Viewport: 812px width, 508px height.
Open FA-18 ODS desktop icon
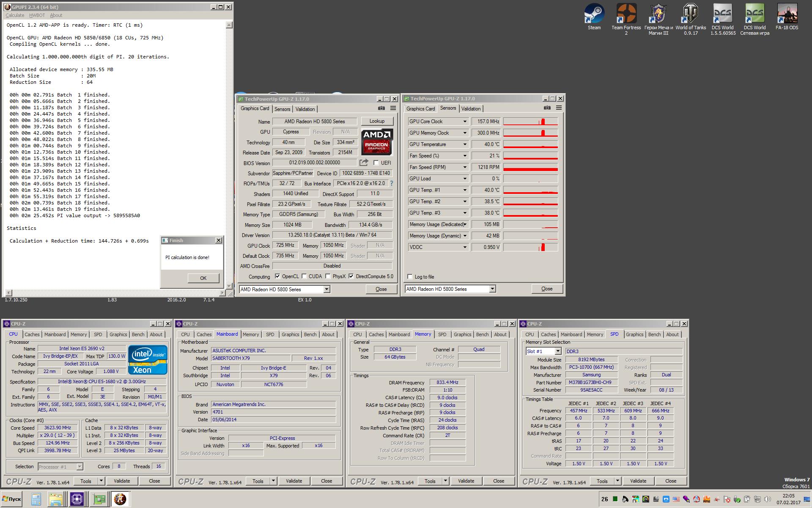[x=787, y=17]
